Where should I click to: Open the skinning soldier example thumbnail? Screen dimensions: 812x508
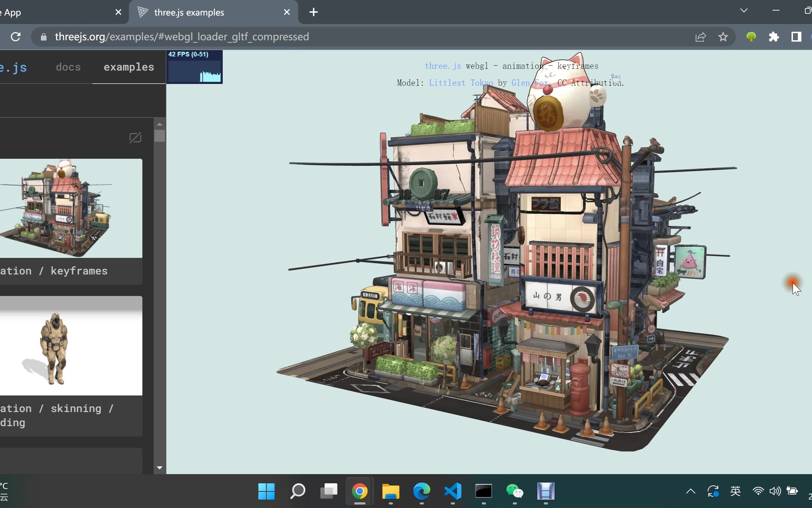pyautogui.click(x=71, y=346)
